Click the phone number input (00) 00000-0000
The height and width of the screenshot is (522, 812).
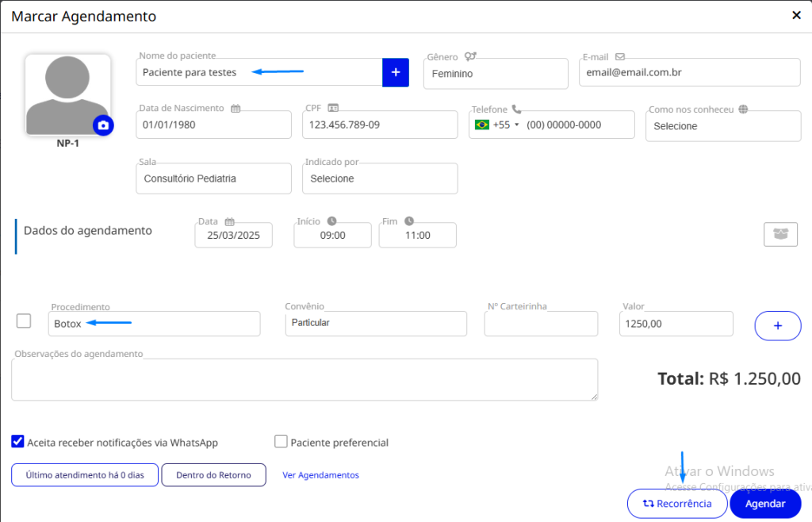[577, 125]
